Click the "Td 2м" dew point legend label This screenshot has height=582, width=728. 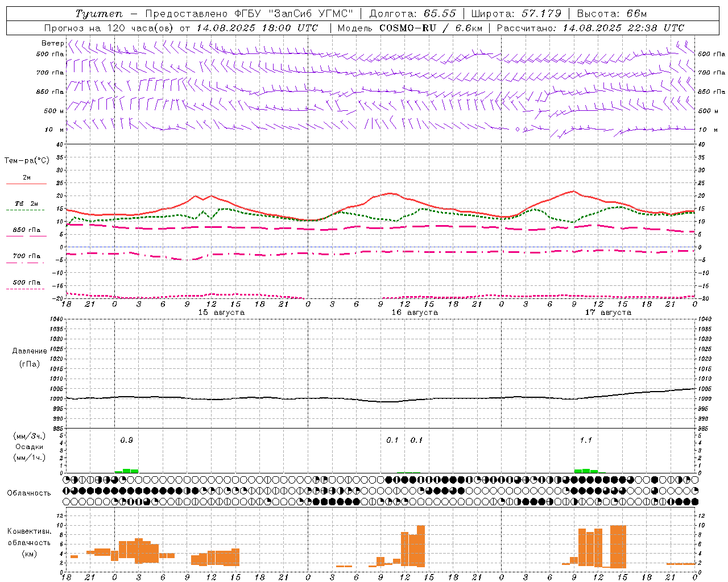click(x=27, y=203)
